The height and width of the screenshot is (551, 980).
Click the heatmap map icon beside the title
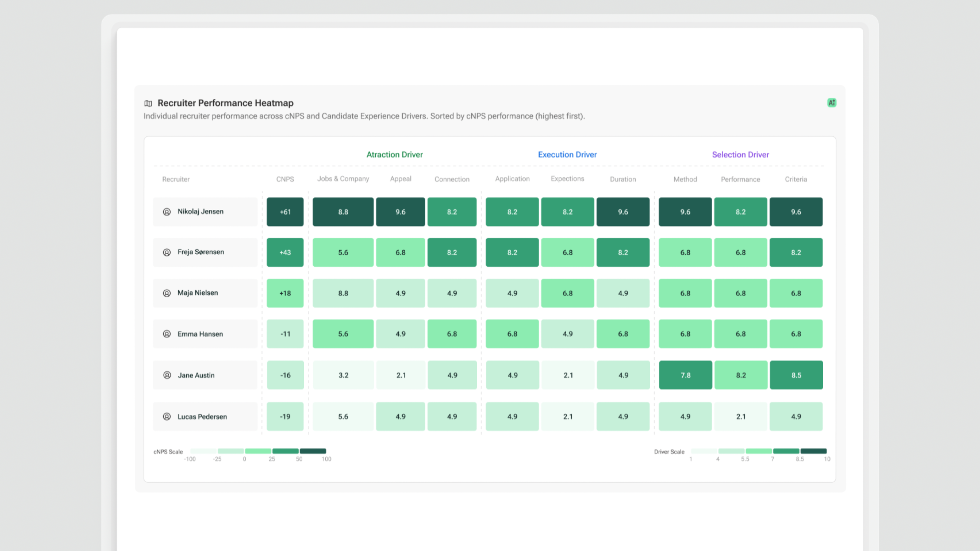[148, 103]
